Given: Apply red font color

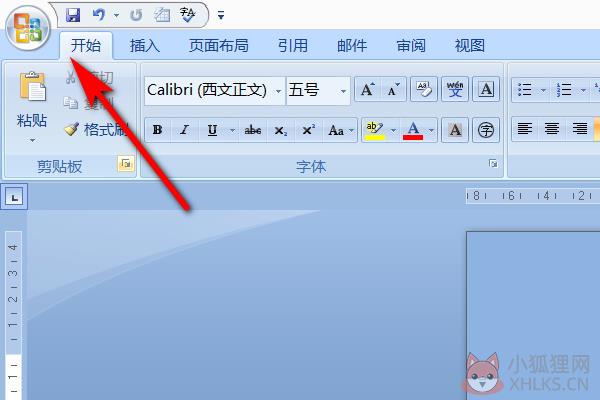Looking at the screenshot, I should 413,130.
